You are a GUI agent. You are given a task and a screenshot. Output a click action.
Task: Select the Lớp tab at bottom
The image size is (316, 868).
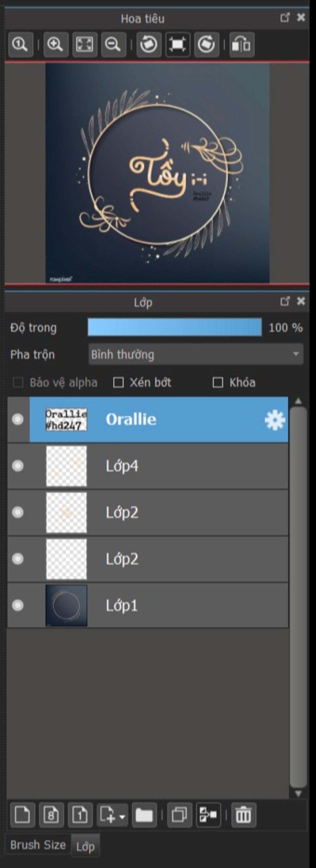pos(85,846)
